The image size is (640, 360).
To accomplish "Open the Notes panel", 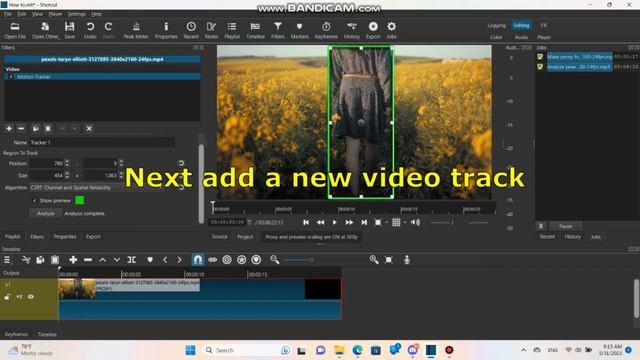I will [211, 31].
